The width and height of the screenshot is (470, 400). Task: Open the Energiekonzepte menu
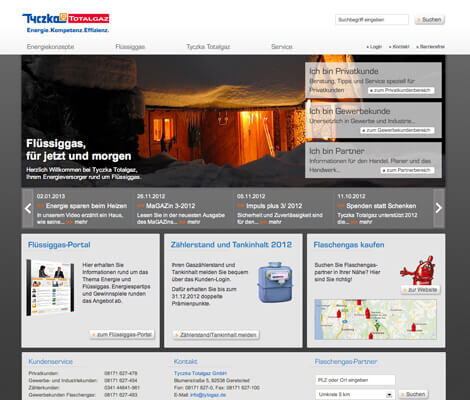pyautogui.click(x=50, y=47)
